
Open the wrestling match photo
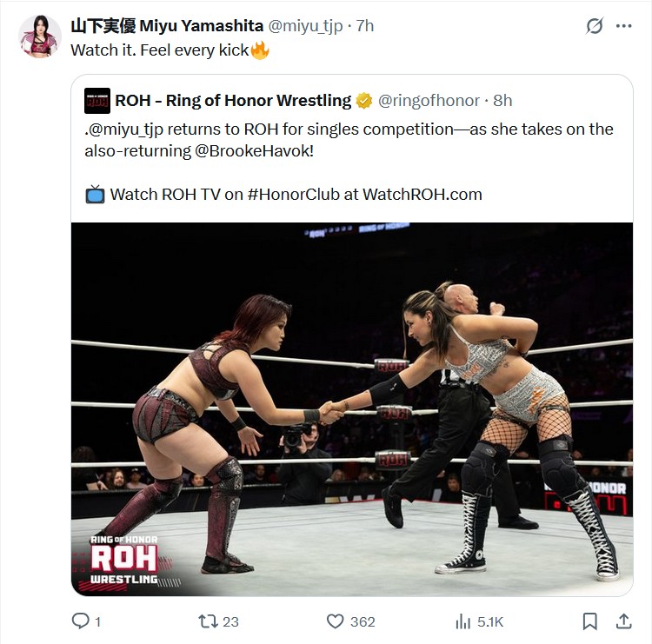coord(352,409)
